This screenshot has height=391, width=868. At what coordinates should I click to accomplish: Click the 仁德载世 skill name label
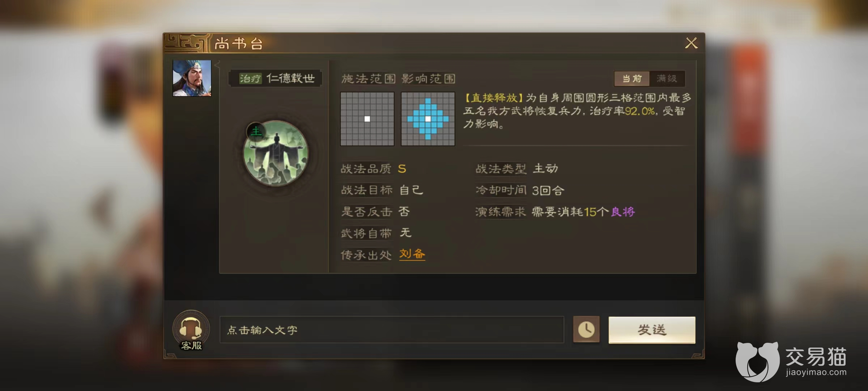pos(290,79)
